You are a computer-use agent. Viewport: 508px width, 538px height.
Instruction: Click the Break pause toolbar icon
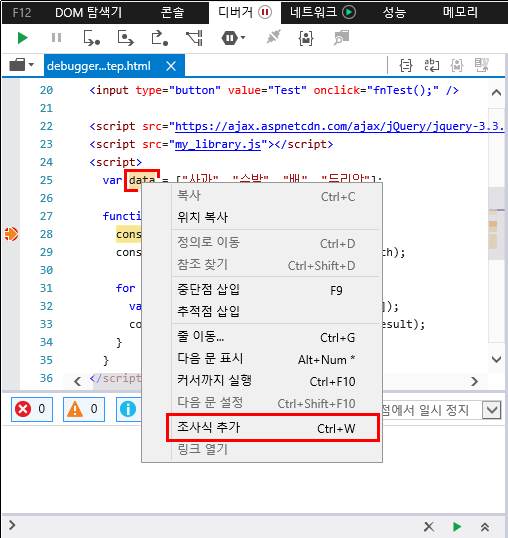56,38
